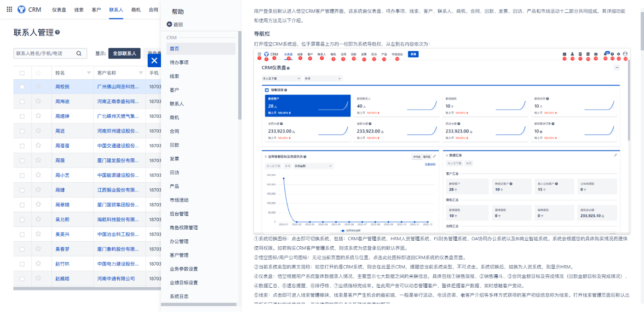Select the 联系人 navigation tab
Viewport: 644px width, 313px height.
tap(116, 9)
